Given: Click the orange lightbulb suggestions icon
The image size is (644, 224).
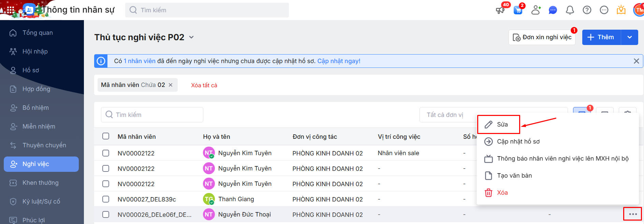Looking at the screenshot, I should click(621, 10).
